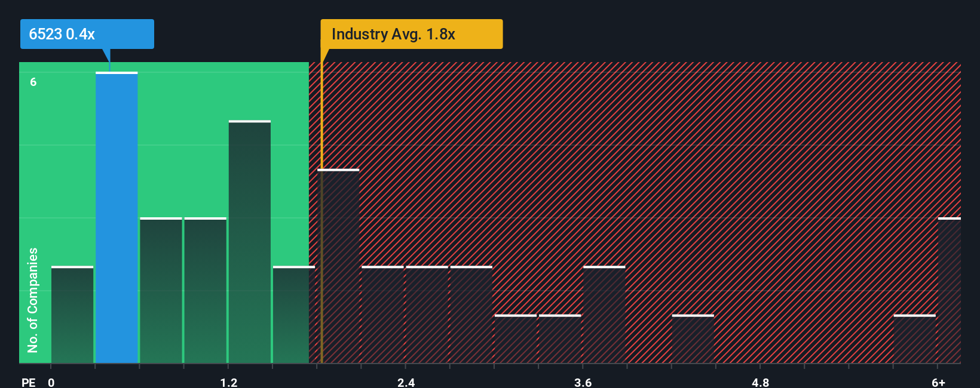Click the yellow 'Industry Avg. 1.8x' label
The image size is (980, 388).
[411, 34]
